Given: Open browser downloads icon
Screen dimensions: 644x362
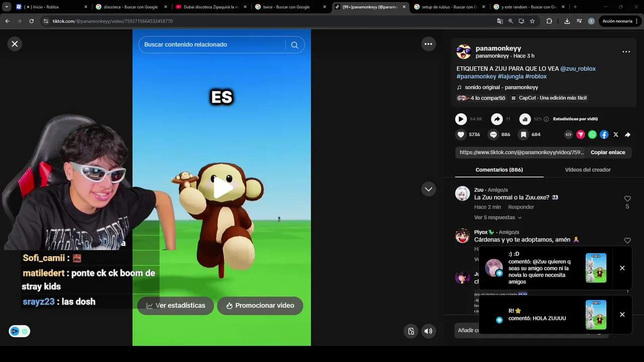Looking at the screenshot, I should [567, 21].
